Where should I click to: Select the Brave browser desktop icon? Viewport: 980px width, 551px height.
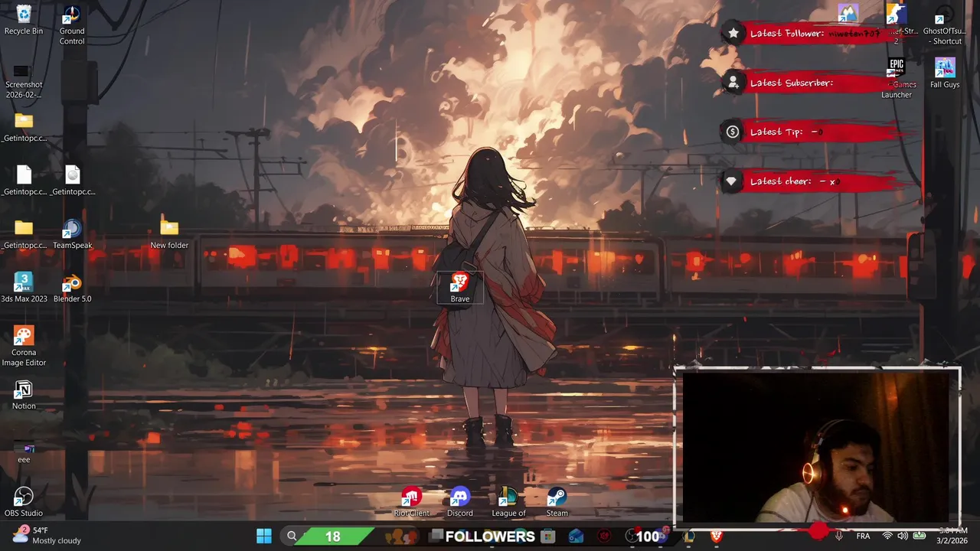(x=459, y=288)
